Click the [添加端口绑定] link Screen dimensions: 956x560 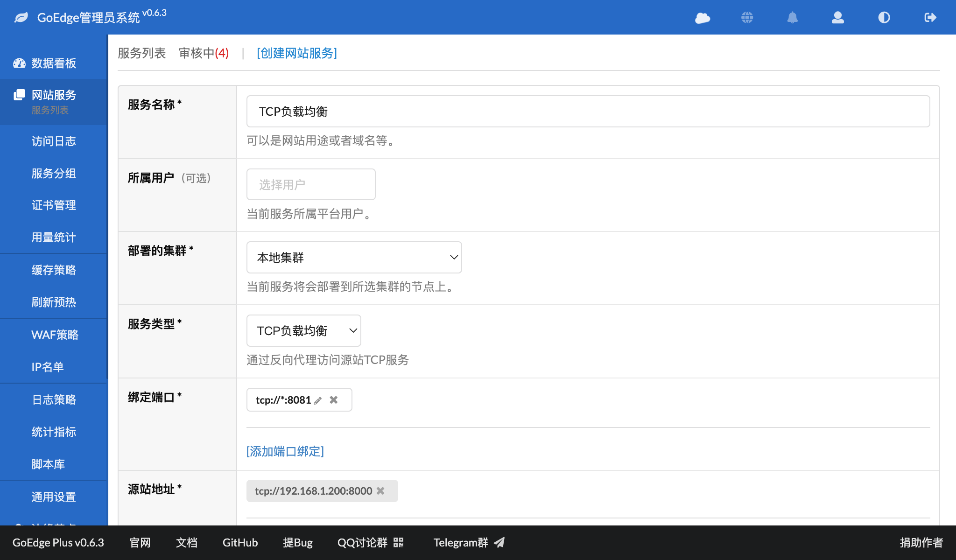pos(285,451)
